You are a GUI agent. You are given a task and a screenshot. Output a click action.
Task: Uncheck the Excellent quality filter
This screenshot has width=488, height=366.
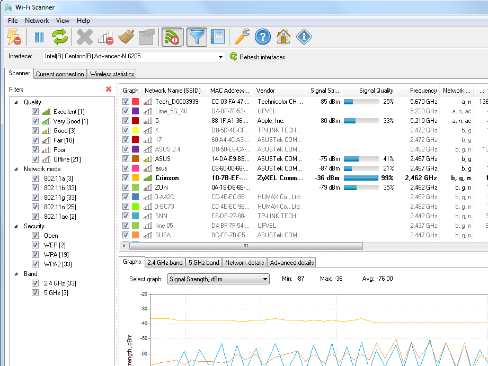[x=36, y=111]
